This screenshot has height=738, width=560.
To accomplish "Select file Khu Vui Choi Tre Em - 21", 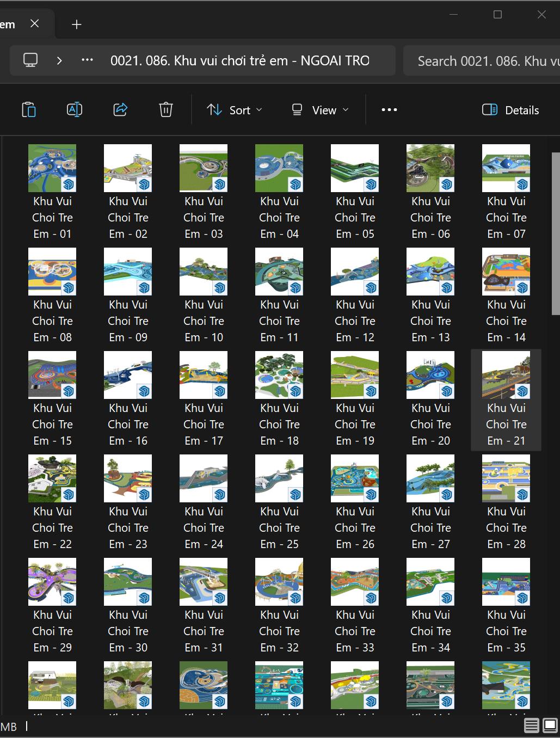I will (506, 399).
